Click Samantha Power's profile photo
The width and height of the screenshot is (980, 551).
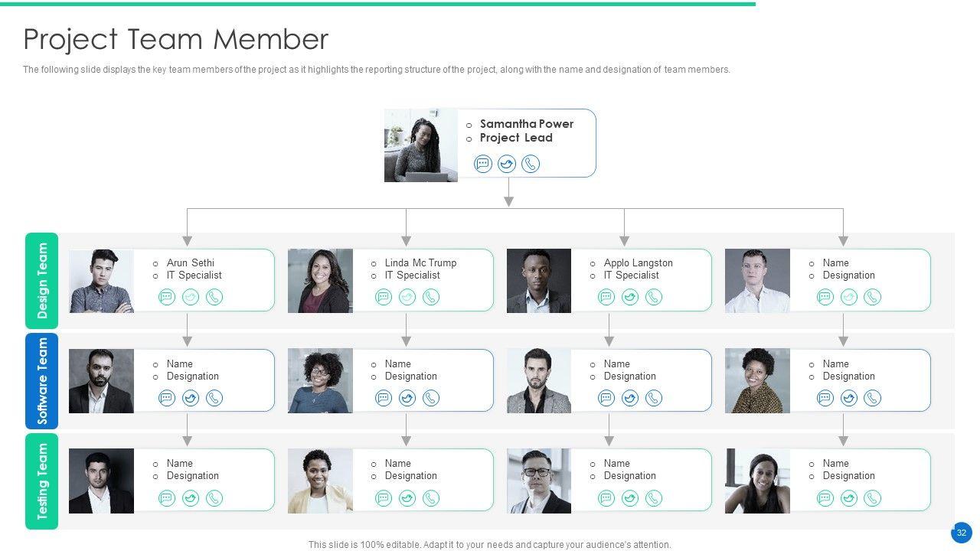coord(421,145)
